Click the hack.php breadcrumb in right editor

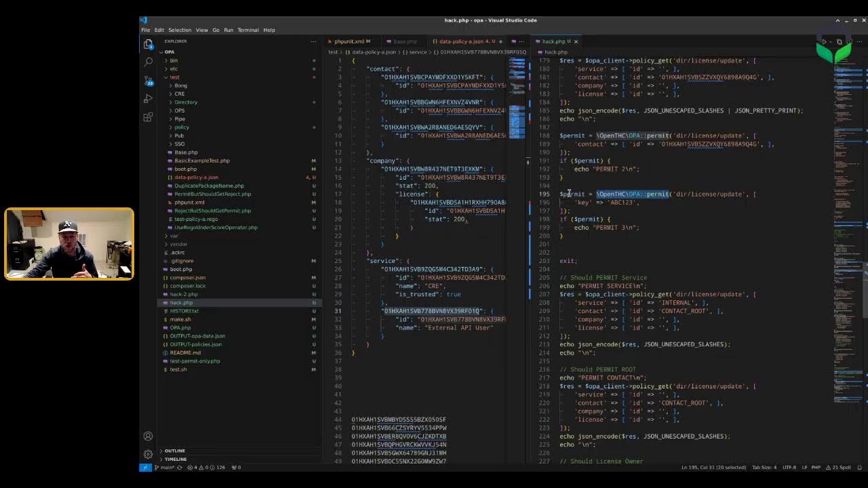coord(555,52)
